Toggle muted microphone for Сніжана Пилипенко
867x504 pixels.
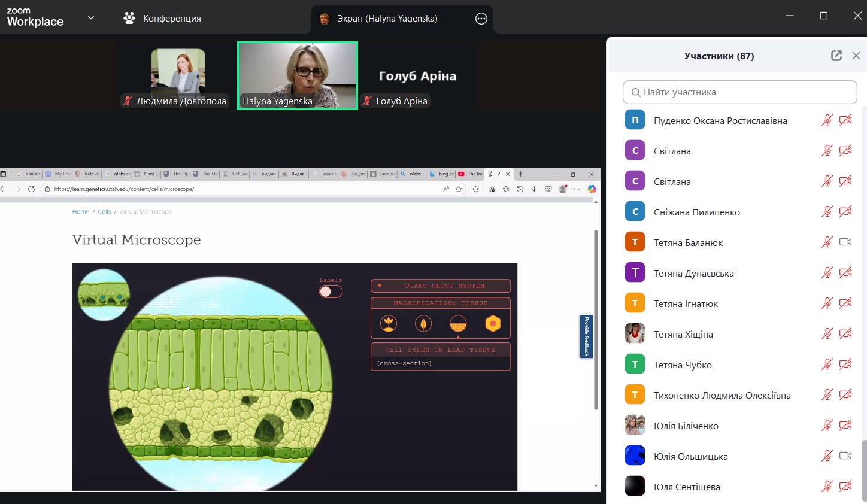click(827, 212)
